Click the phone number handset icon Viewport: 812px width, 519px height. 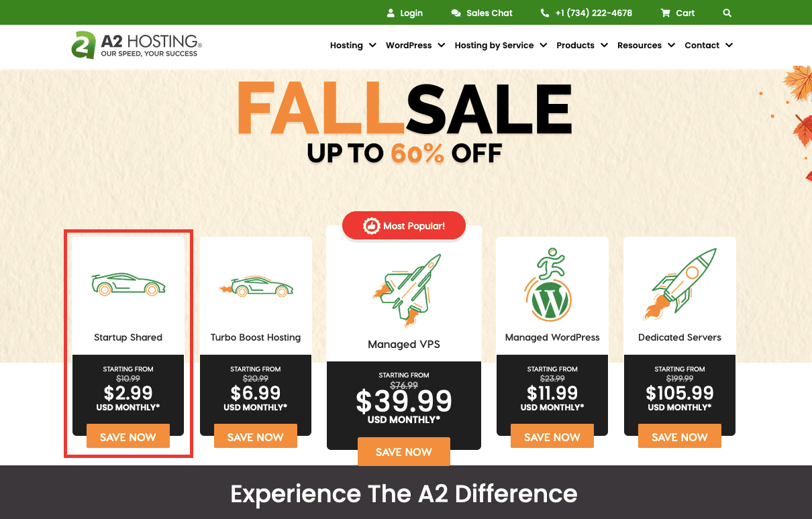545,13
